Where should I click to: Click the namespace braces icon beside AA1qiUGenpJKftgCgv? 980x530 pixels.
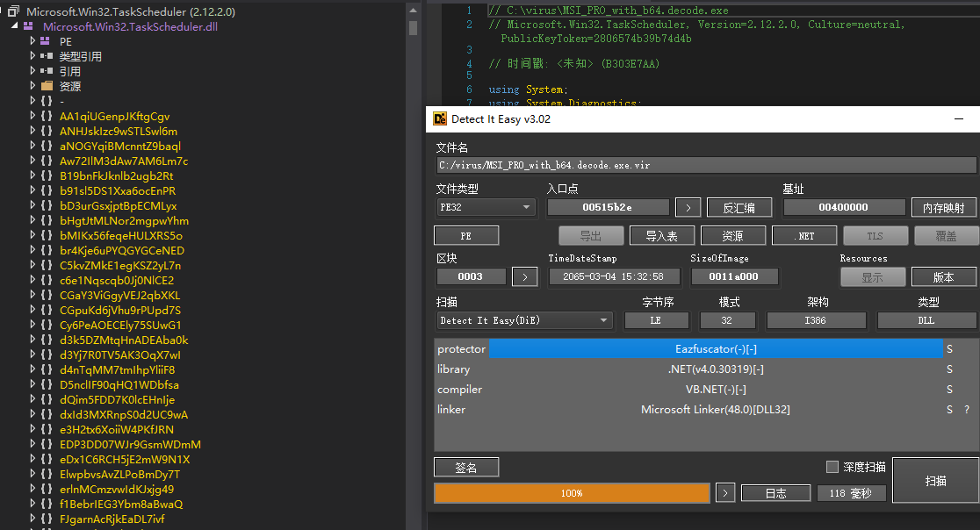[x=46, y=116]
